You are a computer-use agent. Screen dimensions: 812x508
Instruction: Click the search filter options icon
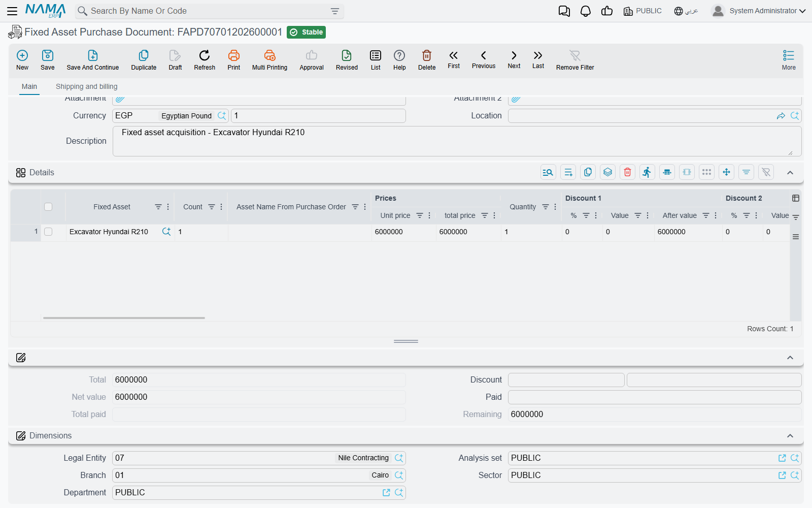coord(335,11)
